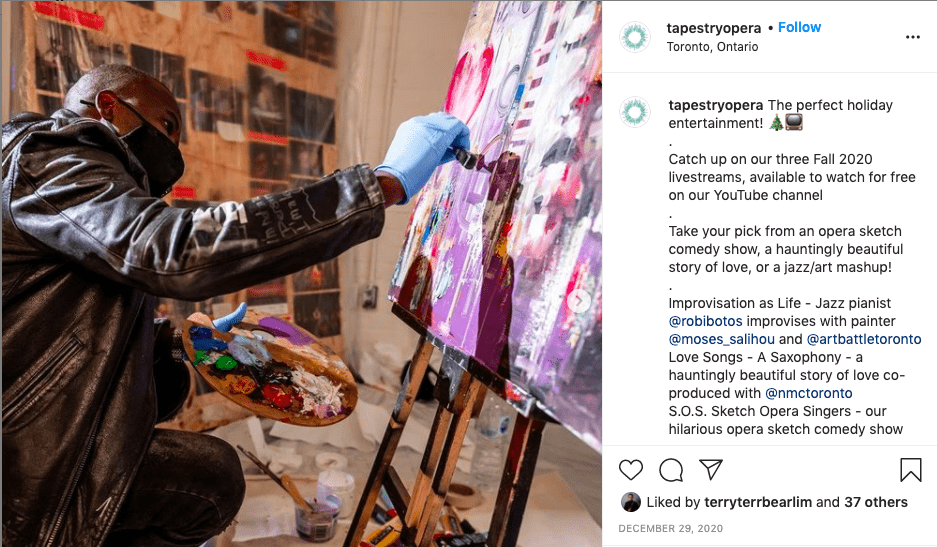Visit the @moses_salihou profile link
This screenshot has width=937, height=547.
coord(721,339)
